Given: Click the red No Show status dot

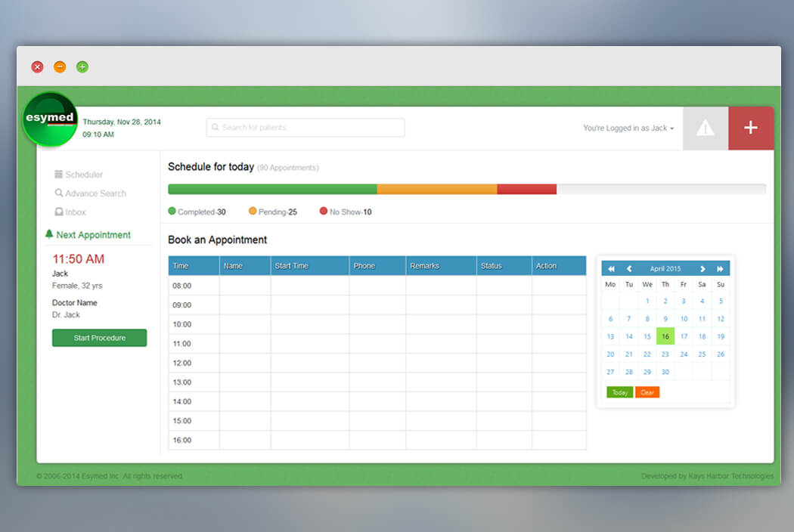Looking at the screenshot, I should point(323,211).
